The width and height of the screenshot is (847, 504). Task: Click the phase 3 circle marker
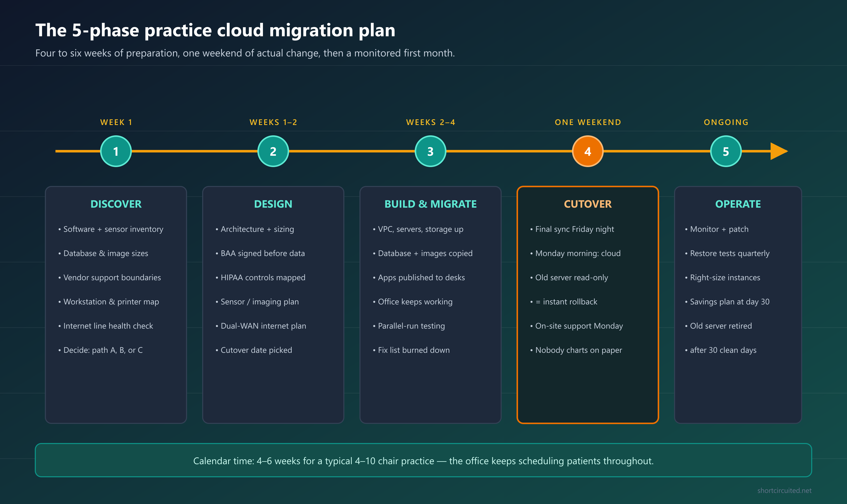click(x=431, y=151)
